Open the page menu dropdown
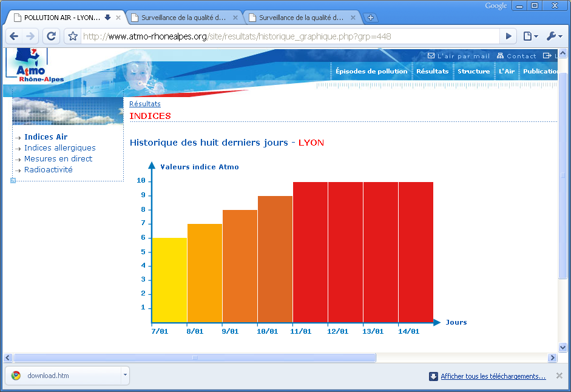The height and width of the screenshot is (392, 571). (530, 36)
